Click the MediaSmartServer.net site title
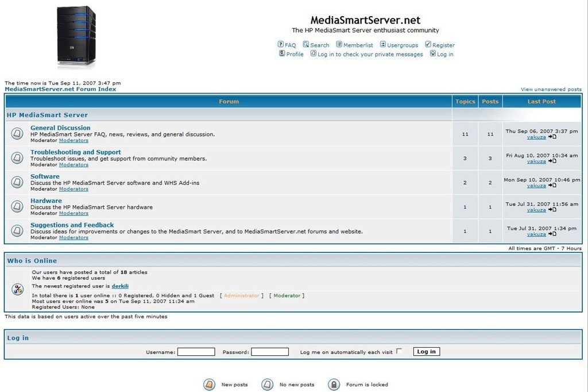 (365, 20)
